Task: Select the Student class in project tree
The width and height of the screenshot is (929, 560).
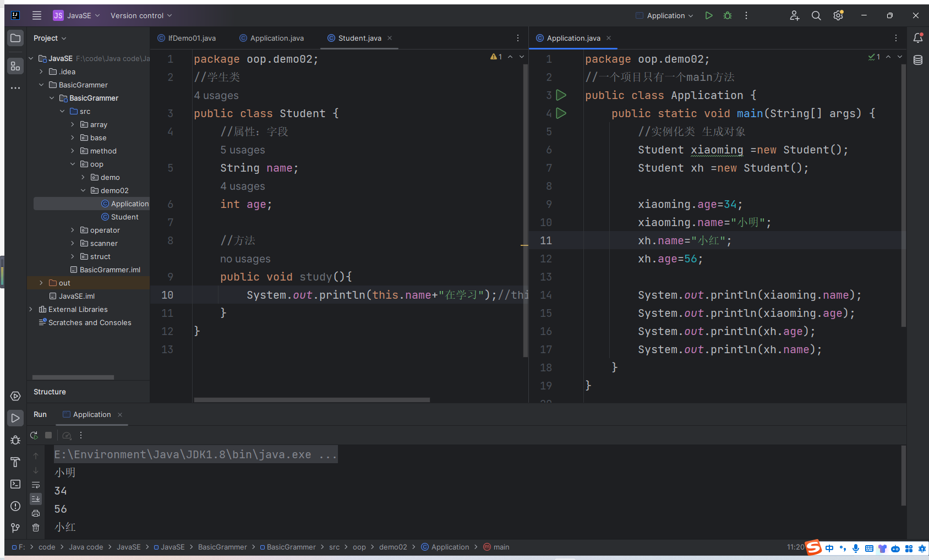Action: click(124, 217)
